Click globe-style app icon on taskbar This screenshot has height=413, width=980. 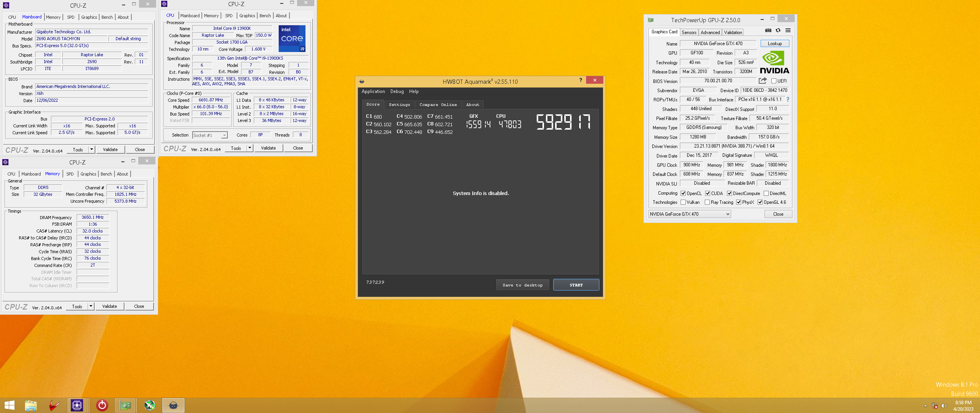click(x=150, y=405)
